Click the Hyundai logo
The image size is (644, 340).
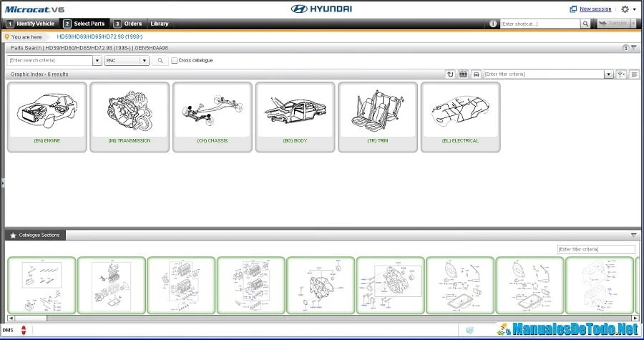321,9
